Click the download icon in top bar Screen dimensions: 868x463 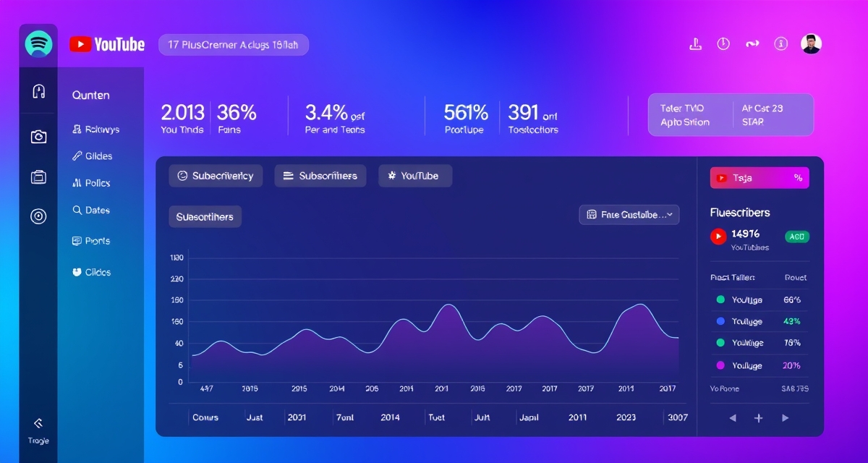(695, 44)
